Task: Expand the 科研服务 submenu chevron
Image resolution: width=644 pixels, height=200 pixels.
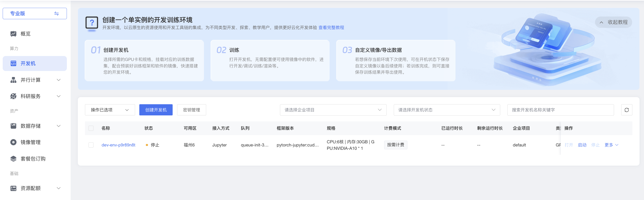Action: click(59, 96)
